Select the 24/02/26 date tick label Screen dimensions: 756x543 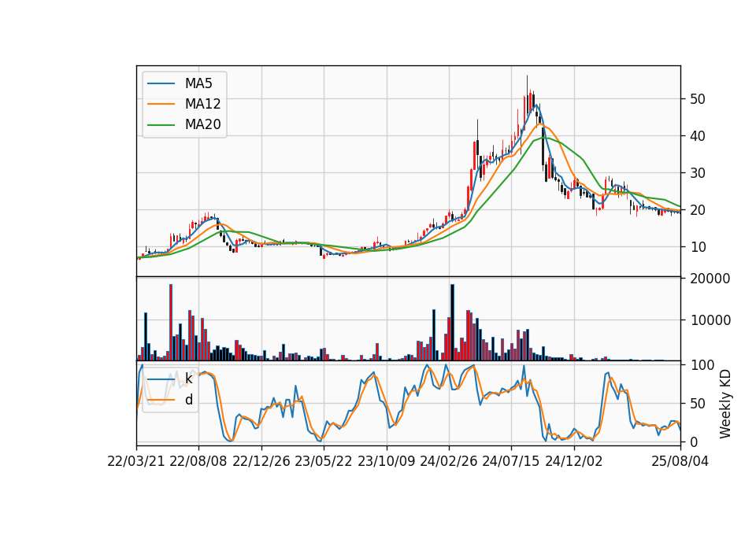click(x=448, y=461)
